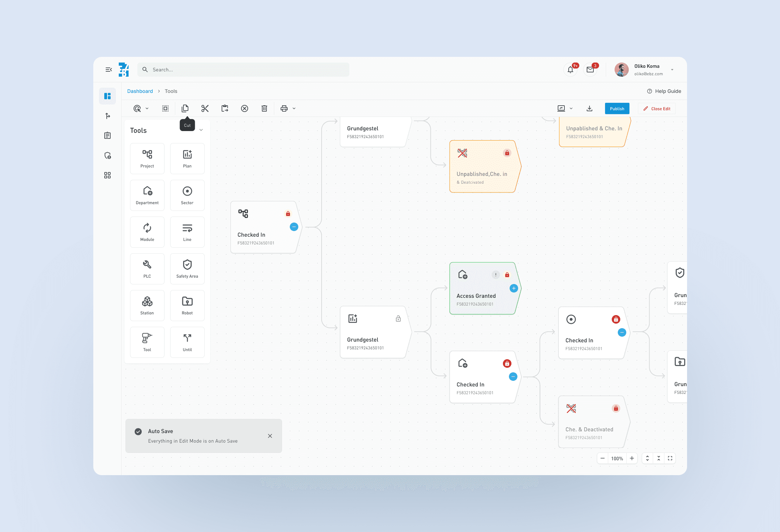Toggle lock on Access Granted node
Viewport: 780px width, 532px height.
click(507, 275)
